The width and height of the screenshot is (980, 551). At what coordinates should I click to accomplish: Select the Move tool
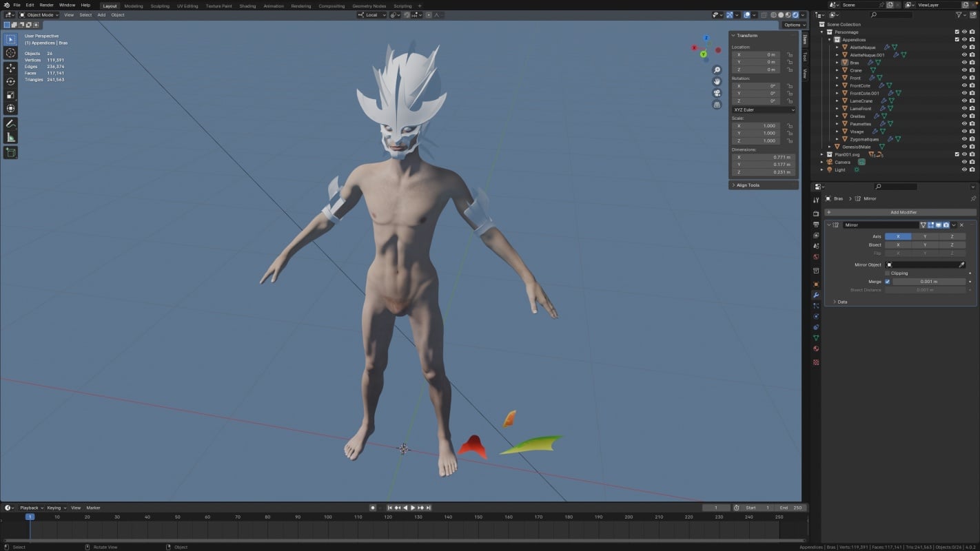click(x=10, y=68)
